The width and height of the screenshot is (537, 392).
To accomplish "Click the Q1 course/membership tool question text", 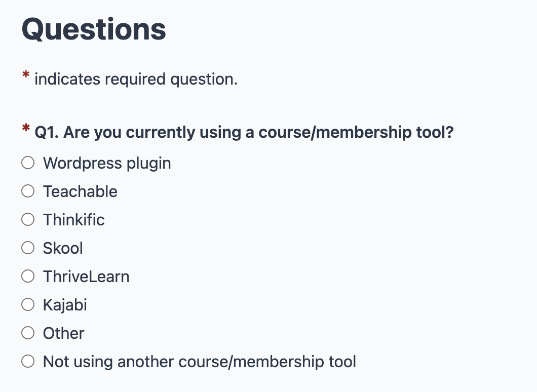I will pos(244,133).
